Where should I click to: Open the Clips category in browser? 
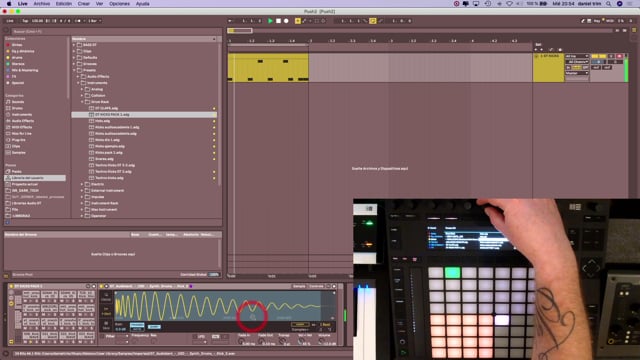(16, 146)
